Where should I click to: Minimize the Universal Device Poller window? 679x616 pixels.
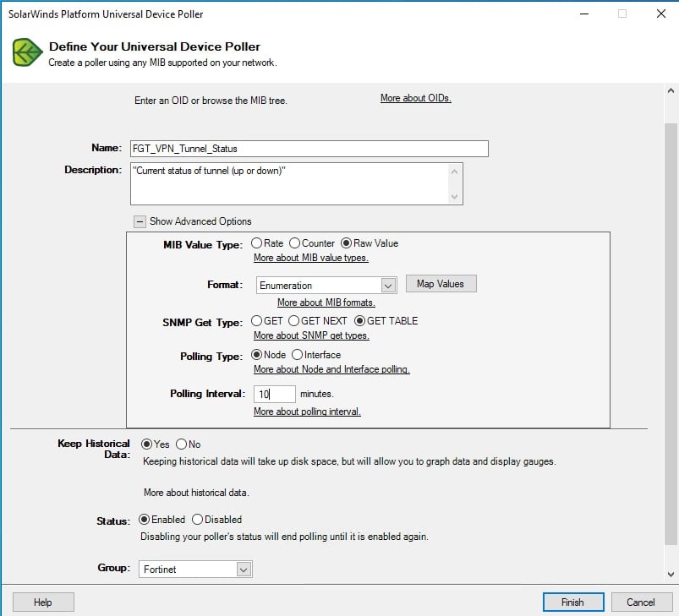(x=584, y=14)
